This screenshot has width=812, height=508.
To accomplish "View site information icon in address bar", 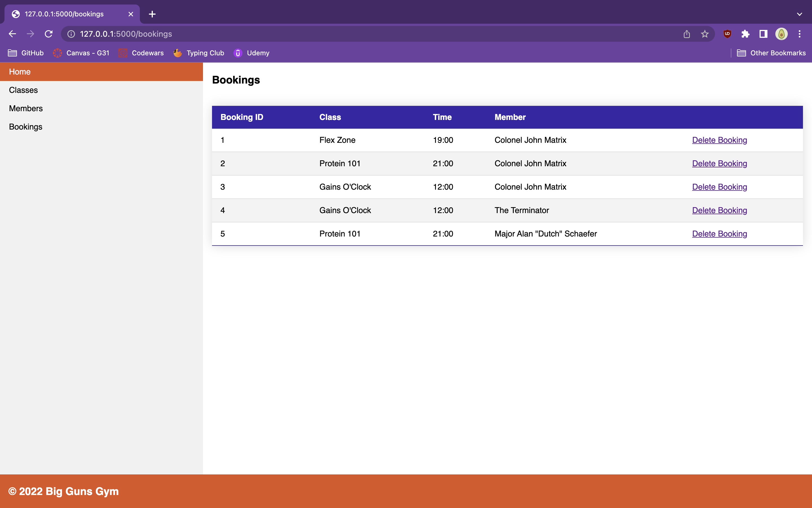I will coord(71,34).
